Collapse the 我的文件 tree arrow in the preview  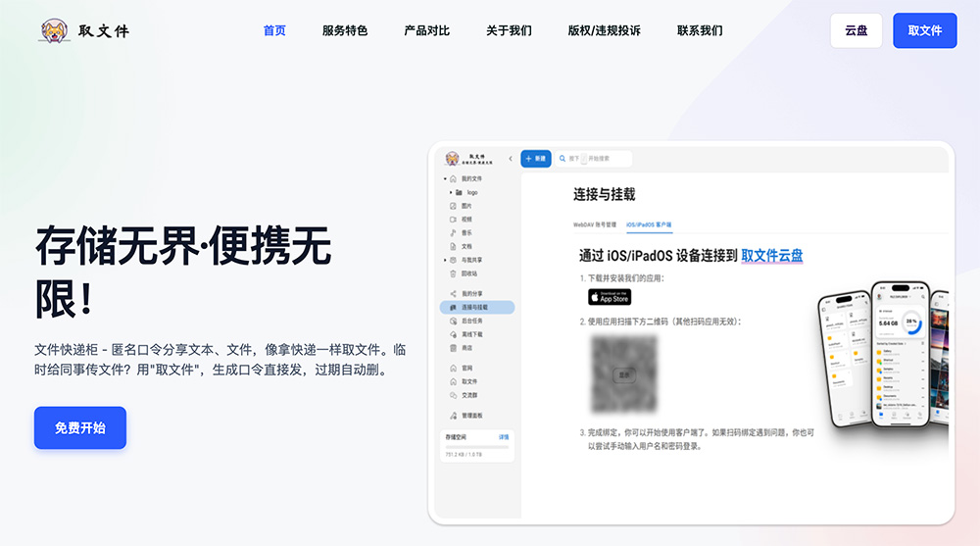tap(445, 178)
